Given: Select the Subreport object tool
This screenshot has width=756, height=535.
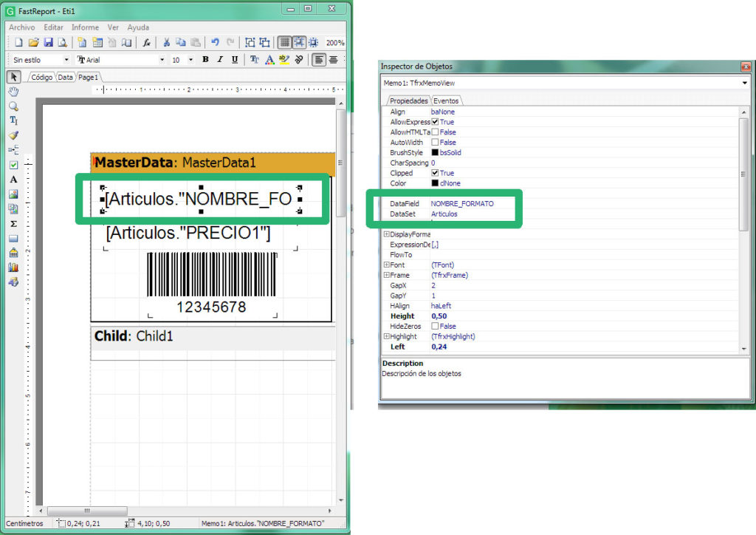Looking at the screenshot, I should tap(13, 209).
